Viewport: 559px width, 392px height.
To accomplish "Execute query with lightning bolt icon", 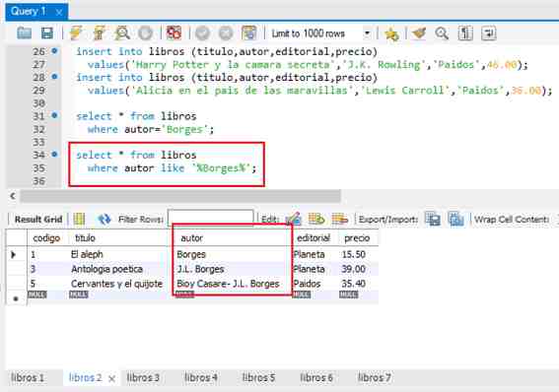I will tap(76, 33).
